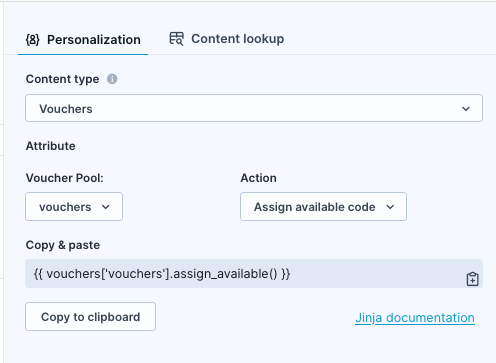Image resolution: width=496 pixels, height=363 pixels.
Task: Switch to the Personalization tab
Action: [83, 40]
